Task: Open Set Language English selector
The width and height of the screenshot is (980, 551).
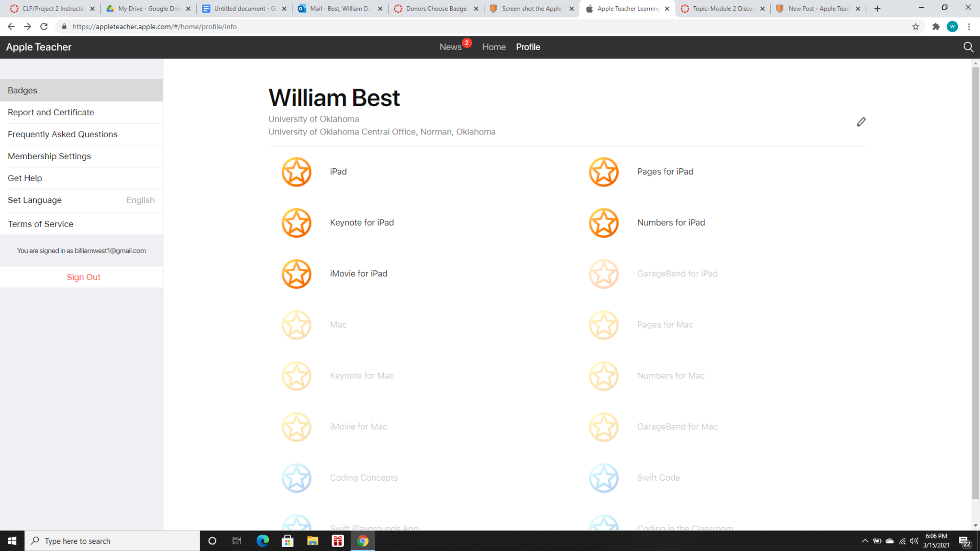Action: [x=81, y=200]
